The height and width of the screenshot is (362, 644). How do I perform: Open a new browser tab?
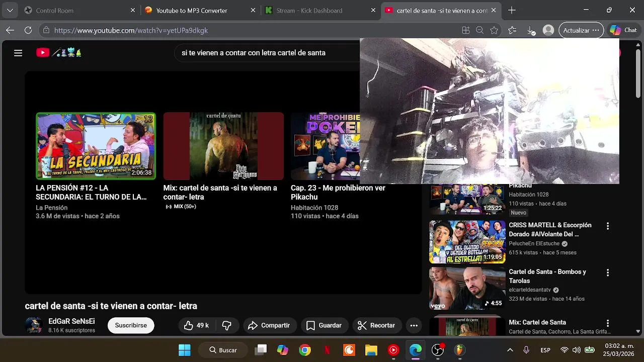(512, 10)
